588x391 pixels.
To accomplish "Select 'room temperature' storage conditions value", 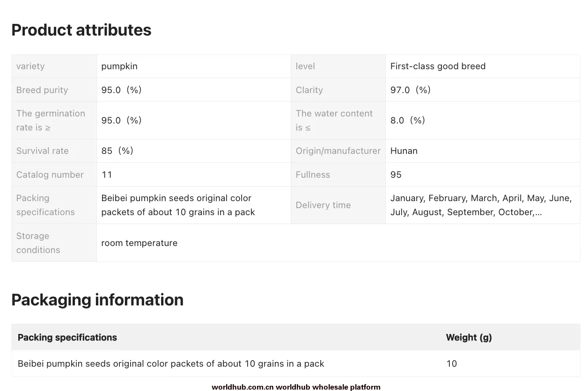I will point(140,243).
